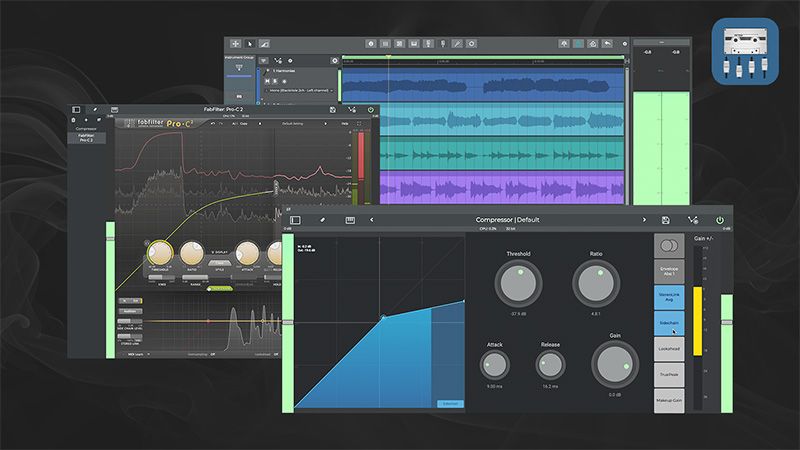The width and height of the screenshot is (800, 450).
Task: Select the arrow pointer tool in DAW toolbar
Action: click(250, 44)
